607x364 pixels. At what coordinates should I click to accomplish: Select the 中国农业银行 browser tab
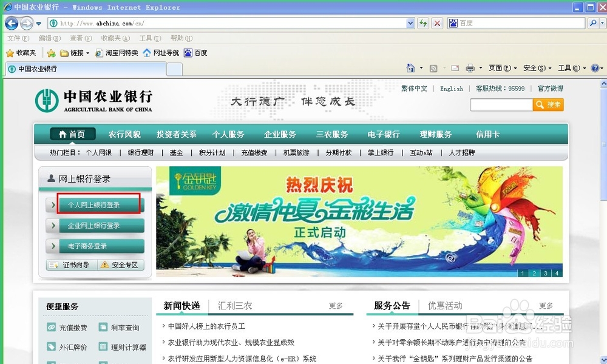[86, 69]
